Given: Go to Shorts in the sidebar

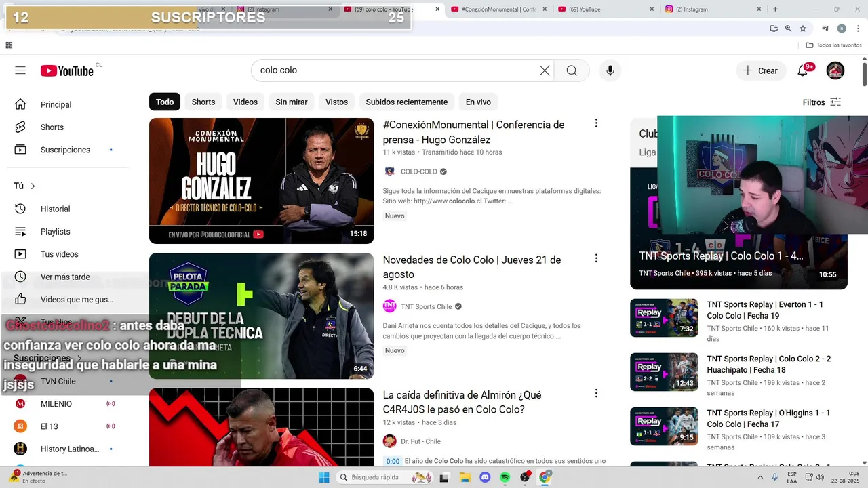Looking at the screenshot, I should pyautogui.click(x=52, y=127).
